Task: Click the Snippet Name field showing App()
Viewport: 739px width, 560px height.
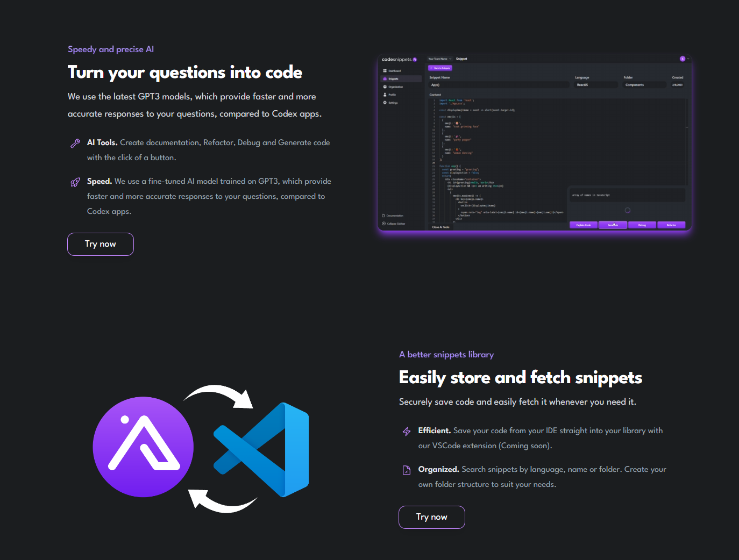Action: click(499, 85)
